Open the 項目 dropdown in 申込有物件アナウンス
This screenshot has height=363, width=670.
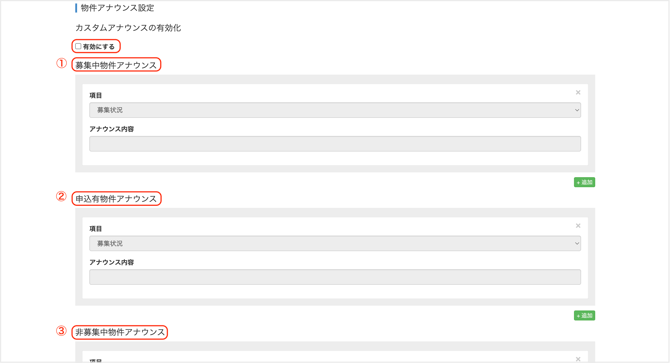[x=335, y=243]
